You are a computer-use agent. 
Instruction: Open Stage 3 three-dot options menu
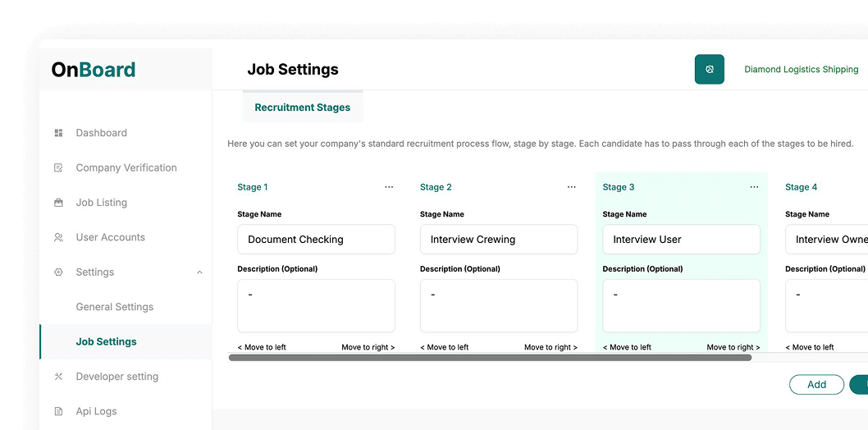[754, 187]
